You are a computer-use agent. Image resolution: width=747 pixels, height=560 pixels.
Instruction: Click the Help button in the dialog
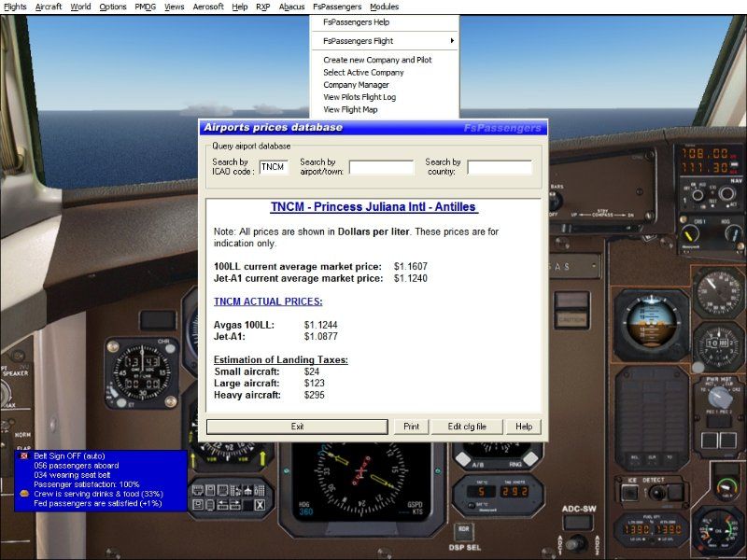[524, 427]
